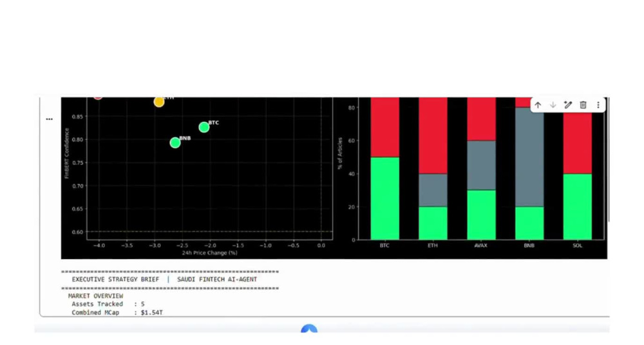
Task: Move the cell up with the arrow icon
Action: tap(538, 105)
